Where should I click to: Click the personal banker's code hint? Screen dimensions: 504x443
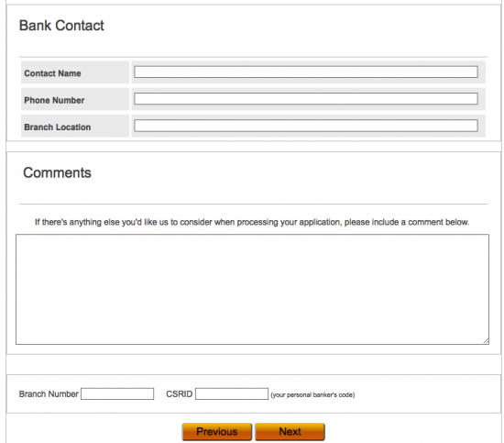point(312,395)
